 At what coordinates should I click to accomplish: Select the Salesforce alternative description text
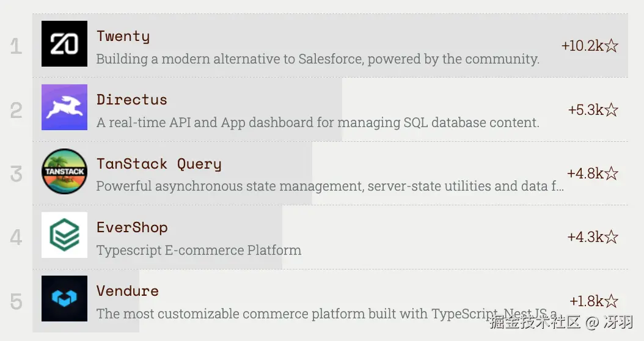[x=318, y=59]
